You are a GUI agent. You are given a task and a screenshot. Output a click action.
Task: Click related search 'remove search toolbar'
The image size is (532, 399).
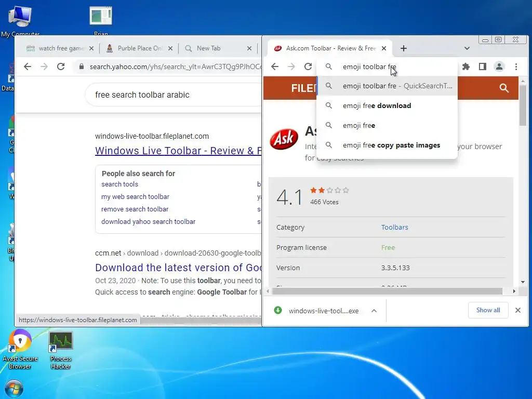[x=135, y=209]
